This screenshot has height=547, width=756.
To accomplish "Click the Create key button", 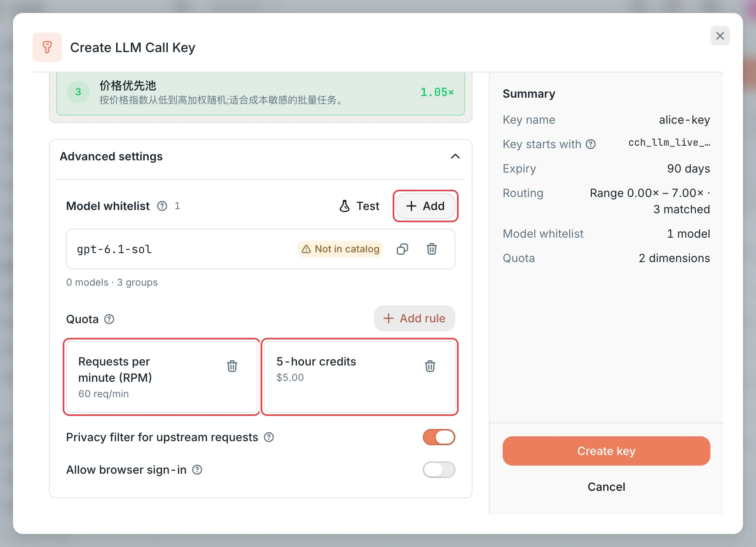I will pyautogui.click(x=606, y=451).
